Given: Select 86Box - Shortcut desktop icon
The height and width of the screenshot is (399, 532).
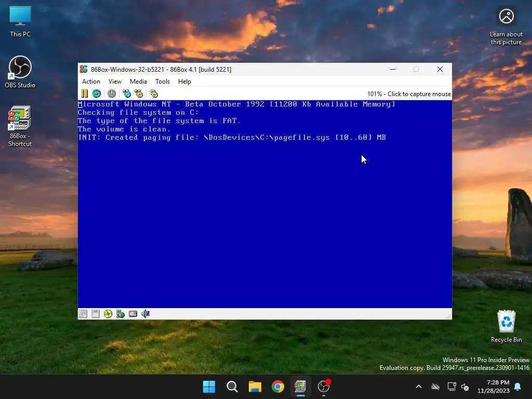Looking at the screenshot, I should tap(20, 126).
